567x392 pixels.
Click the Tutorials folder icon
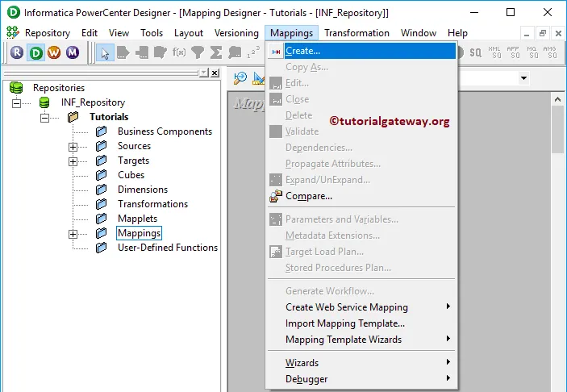73,117
